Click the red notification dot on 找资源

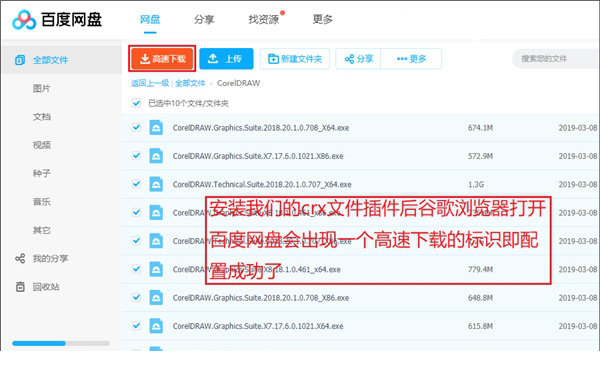pyautogui.click(x=282, y=13)
